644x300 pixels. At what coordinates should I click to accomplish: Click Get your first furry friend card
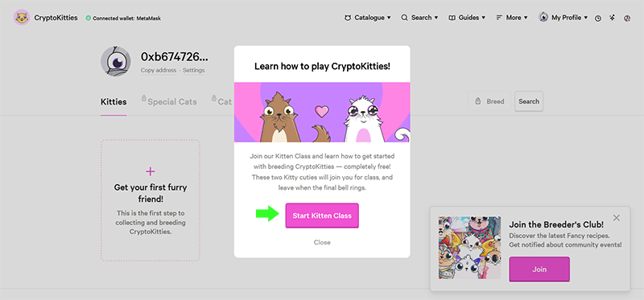(x=151, y=200)
